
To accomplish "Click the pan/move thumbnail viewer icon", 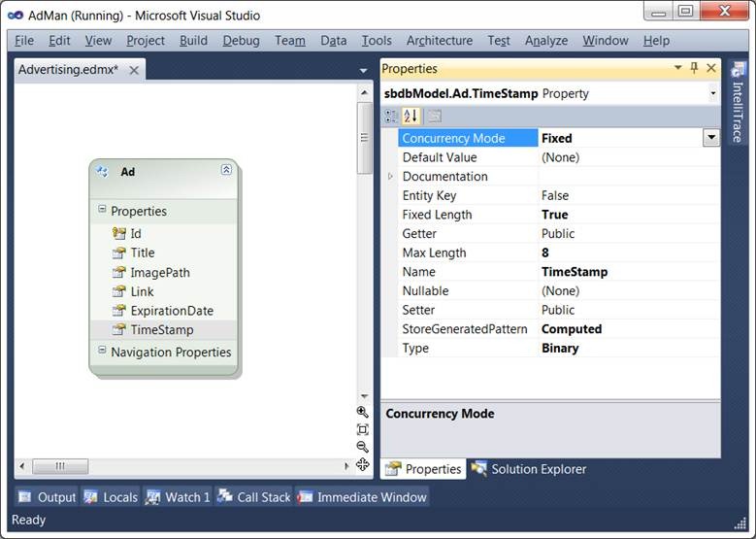I will pyautogui.click(x=363, y=464).
